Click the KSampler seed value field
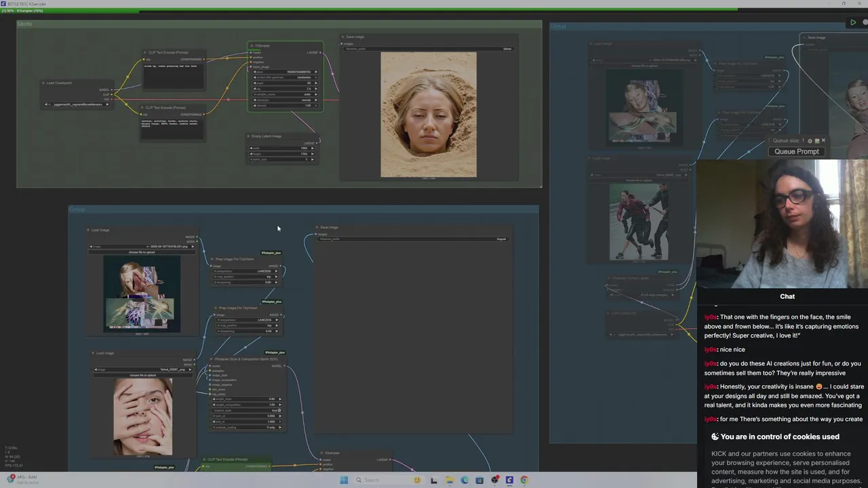The image size is (868, 488). (x=285, y=72)
